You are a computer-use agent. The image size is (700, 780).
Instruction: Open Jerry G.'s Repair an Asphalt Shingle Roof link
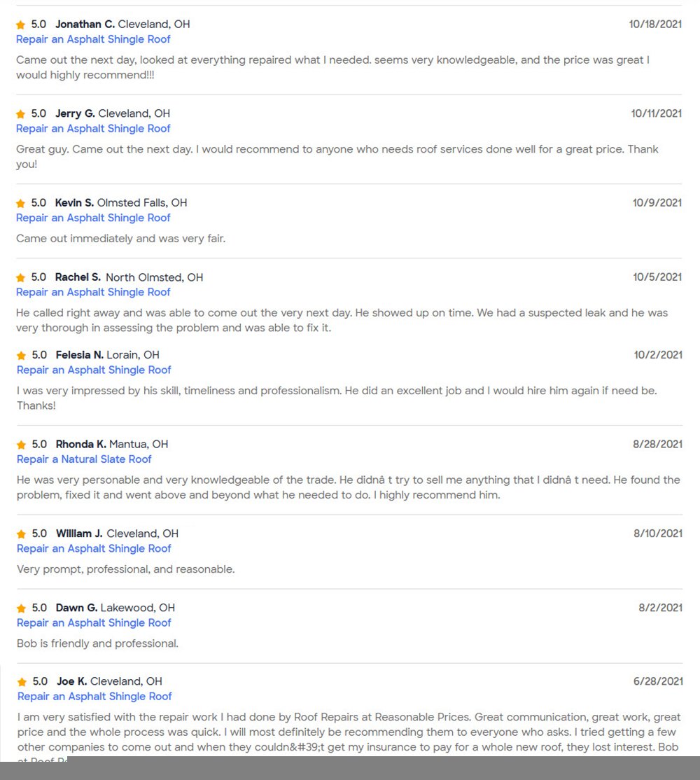(x=93, y=129)
